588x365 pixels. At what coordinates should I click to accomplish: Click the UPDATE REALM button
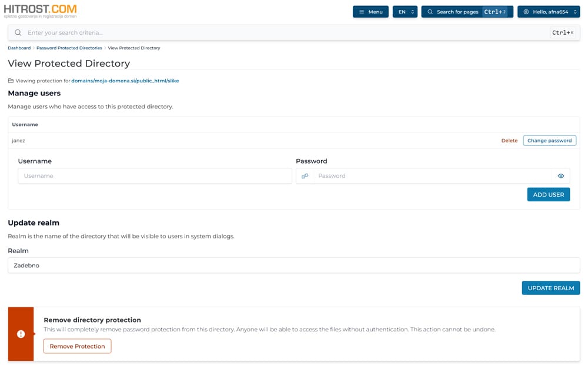(x=550, y=288)
